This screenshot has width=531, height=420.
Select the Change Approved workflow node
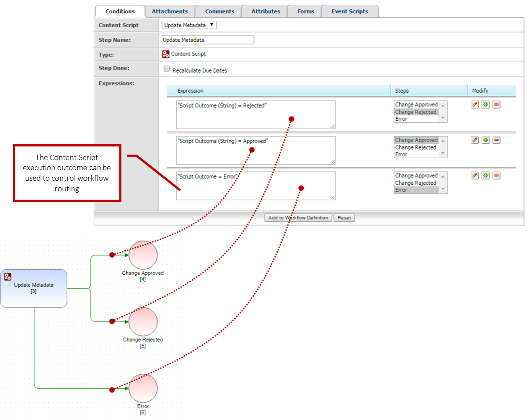tap(143, 255)
